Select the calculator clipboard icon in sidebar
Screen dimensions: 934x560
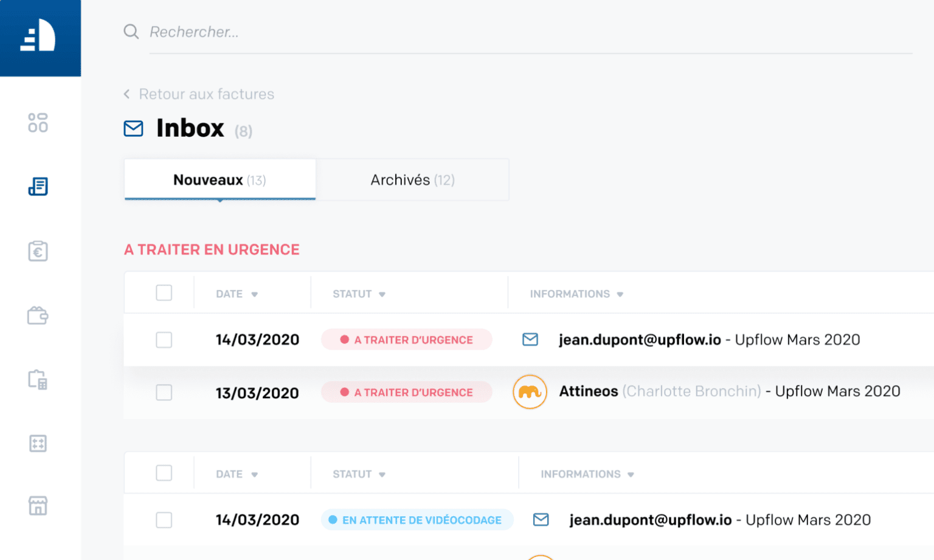38,380
